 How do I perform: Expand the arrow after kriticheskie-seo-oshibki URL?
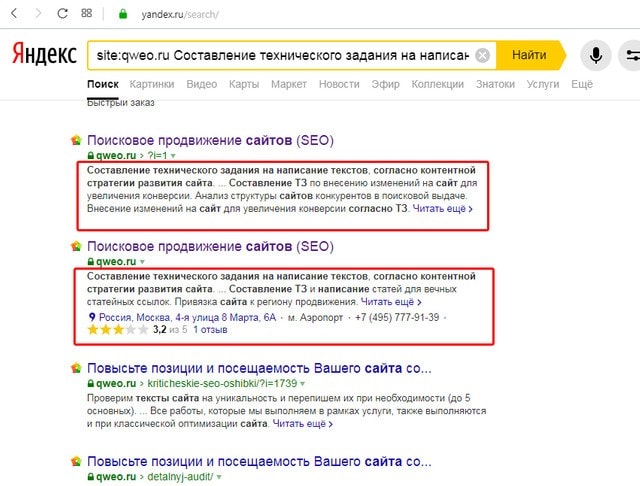303,384
